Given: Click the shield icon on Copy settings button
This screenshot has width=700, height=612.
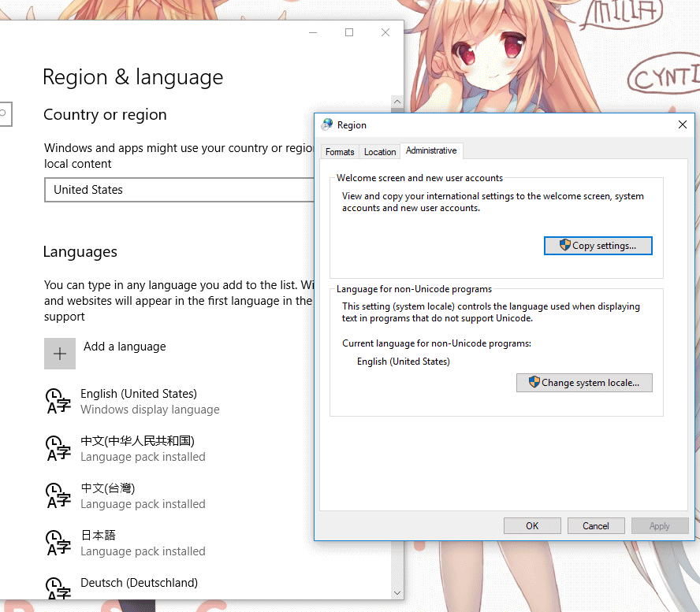Looking at the screenshot, I should [564, 244].
